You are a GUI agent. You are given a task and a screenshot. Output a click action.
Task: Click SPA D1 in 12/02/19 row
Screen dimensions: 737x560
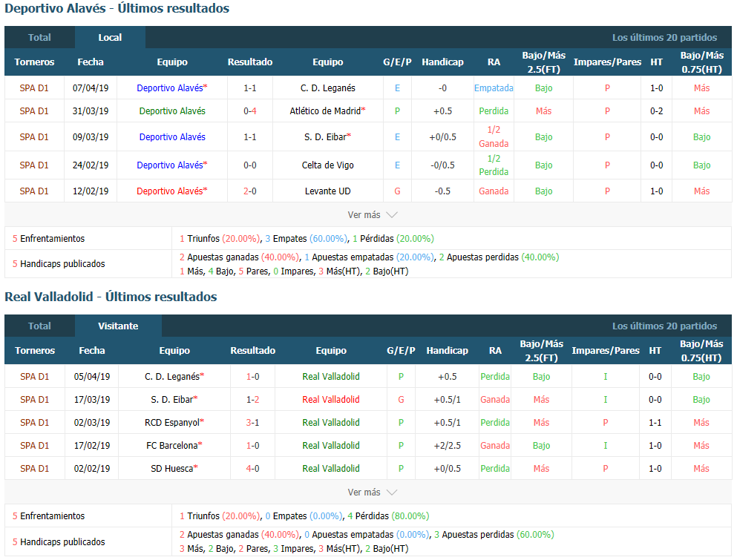point(34,191)
